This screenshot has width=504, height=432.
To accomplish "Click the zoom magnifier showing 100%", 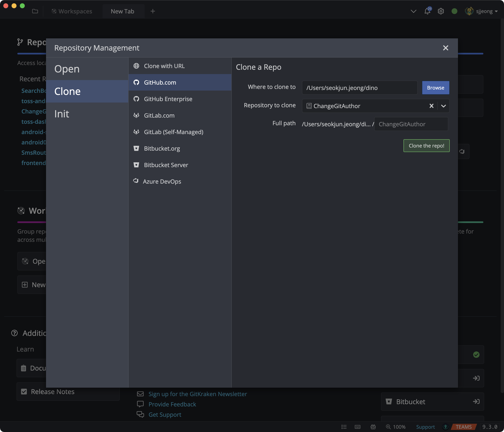I will click(395, 427).
